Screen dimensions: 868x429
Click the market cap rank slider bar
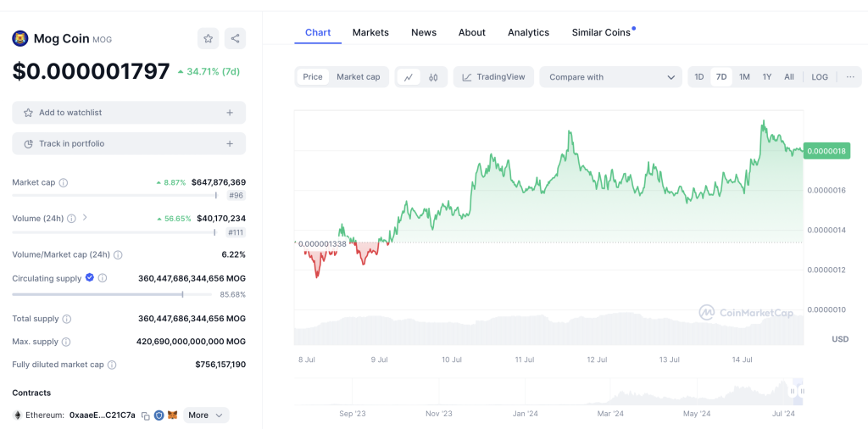[115, 195]
